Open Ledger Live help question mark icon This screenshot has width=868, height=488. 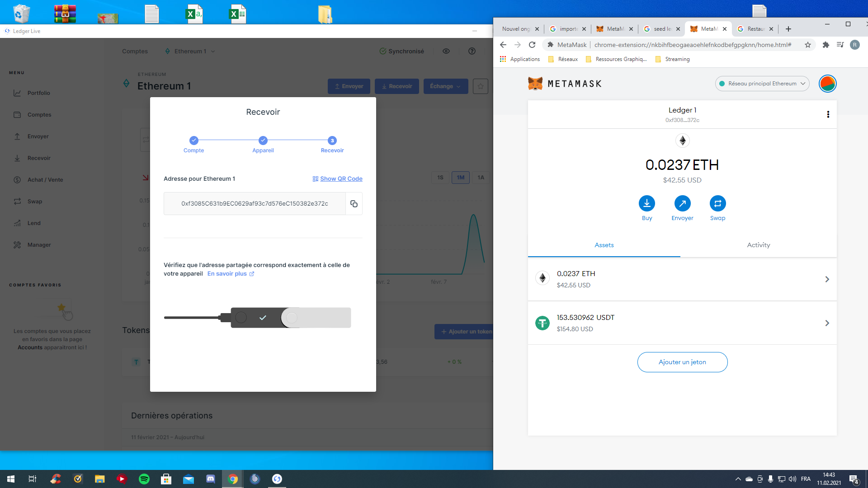coord(472,51)
